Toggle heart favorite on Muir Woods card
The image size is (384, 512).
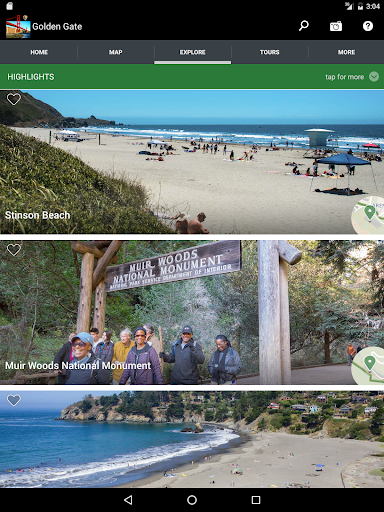(14, 250)
